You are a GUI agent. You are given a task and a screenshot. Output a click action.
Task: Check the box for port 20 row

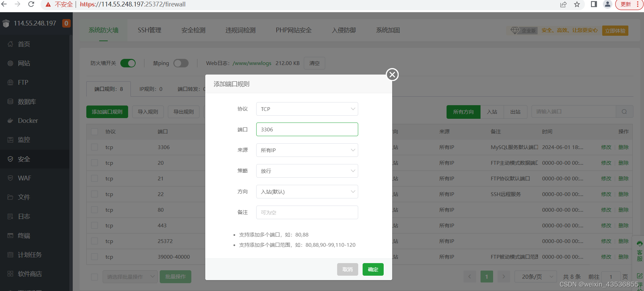pyautogui.click(x=94, y=163)
